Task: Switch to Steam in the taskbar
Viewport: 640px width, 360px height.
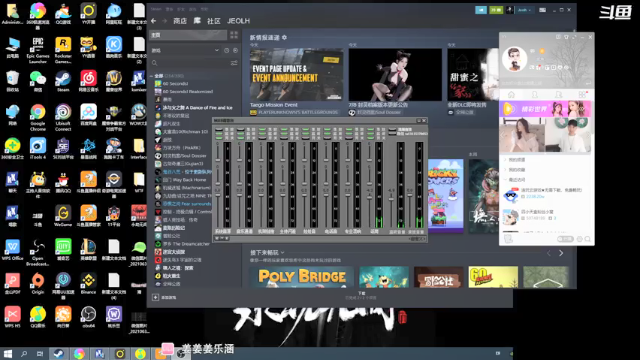Action: tap(59, 354)
